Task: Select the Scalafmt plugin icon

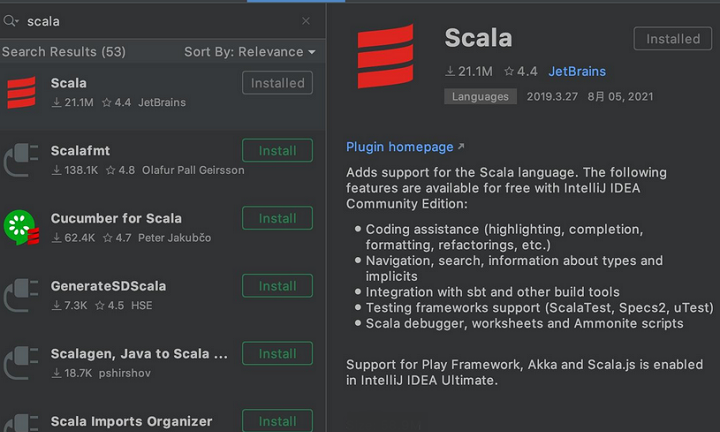Action: click(21, 160)
